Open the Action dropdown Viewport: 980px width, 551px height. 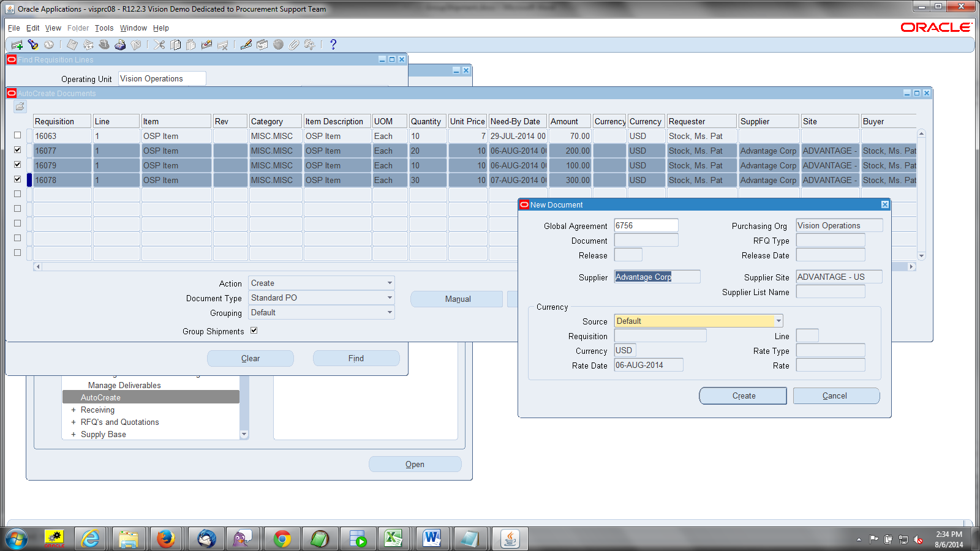pyautogui.click(x=390, y=283)
